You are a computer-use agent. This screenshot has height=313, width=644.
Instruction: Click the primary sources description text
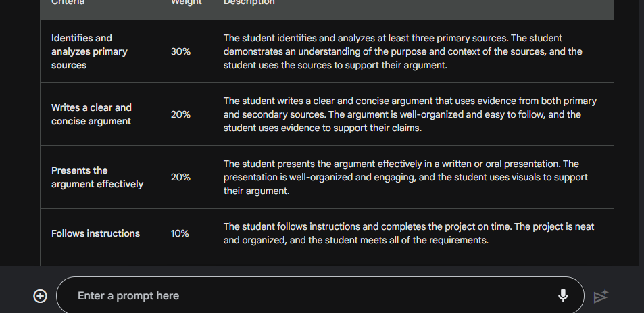point(403,51)
